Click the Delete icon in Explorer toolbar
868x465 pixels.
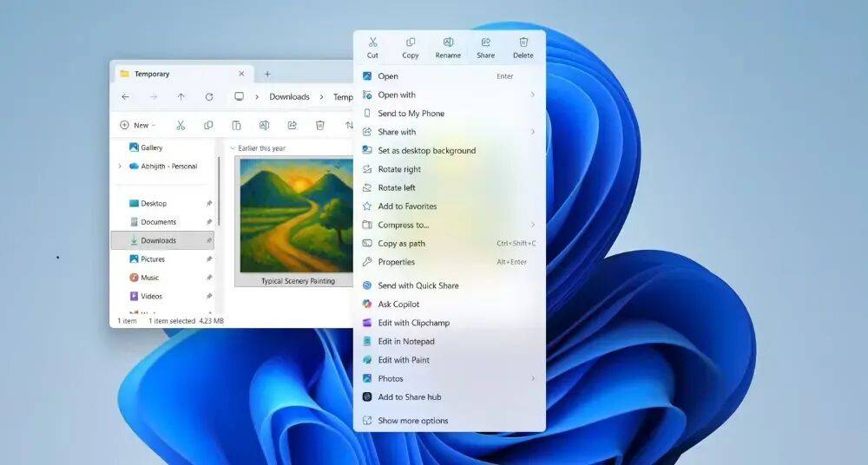coord(319,125)
